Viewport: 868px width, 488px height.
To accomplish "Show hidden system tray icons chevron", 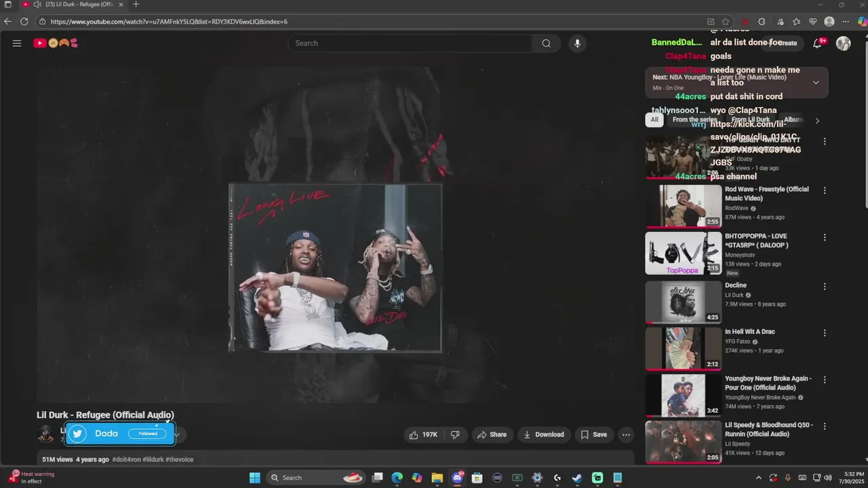I will point(758,478).
